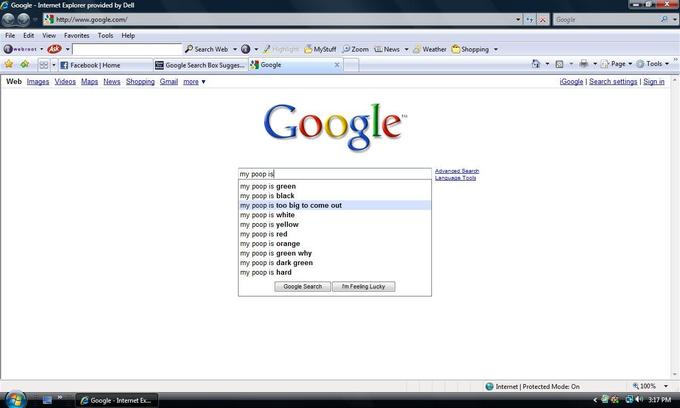Screen dimensions: 680x408
Task: Click the Feeds icon in command bar
Action: coord(559,64)
